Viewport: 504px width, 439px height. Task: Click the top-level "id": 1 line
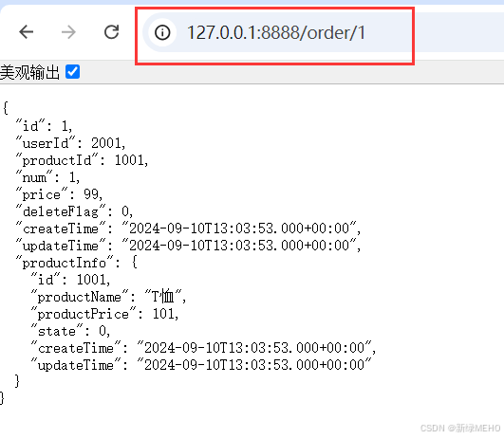[44, 126]
